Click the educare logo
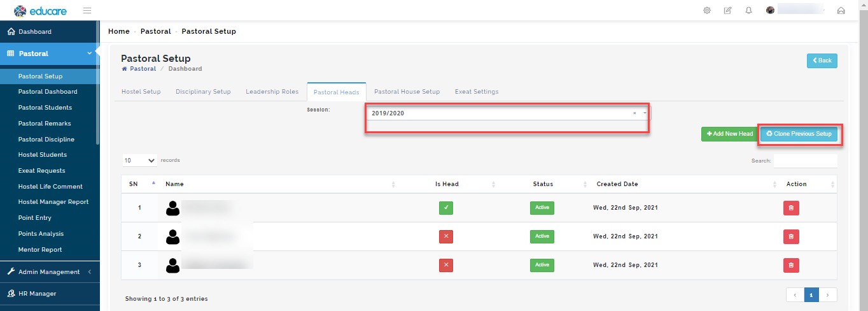This screenshot has height=311, width=868. coord(42,10)
